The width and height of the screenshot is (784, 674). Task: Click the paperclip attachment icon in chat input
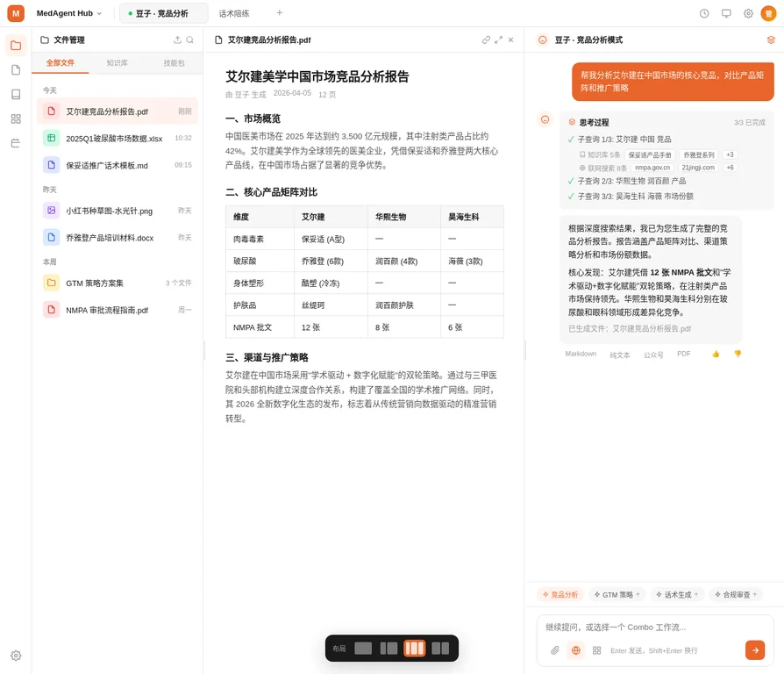554,650
